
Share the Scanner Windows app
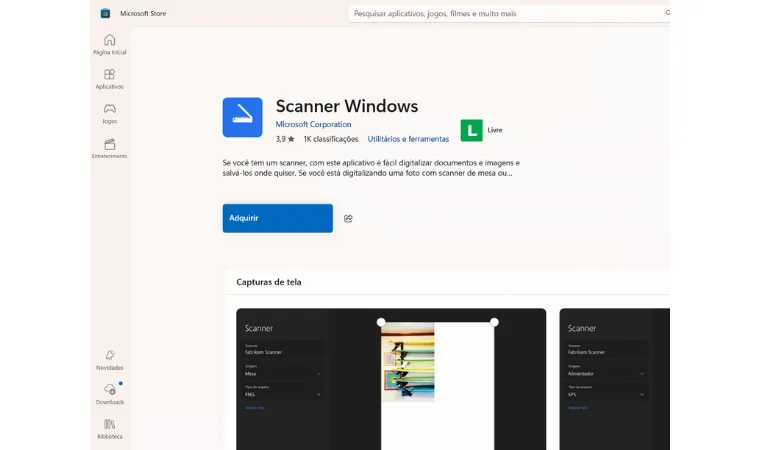(348, 219)
